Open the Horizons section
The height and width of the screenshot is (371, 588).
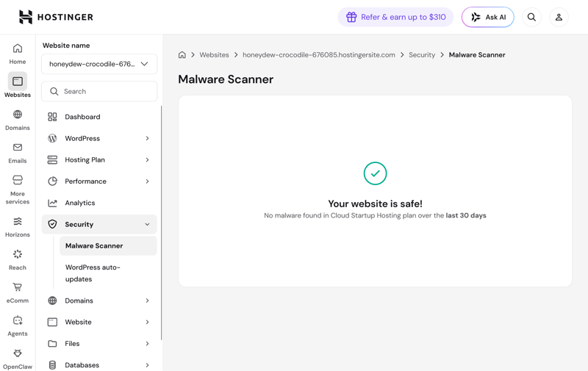coord(17,227)
